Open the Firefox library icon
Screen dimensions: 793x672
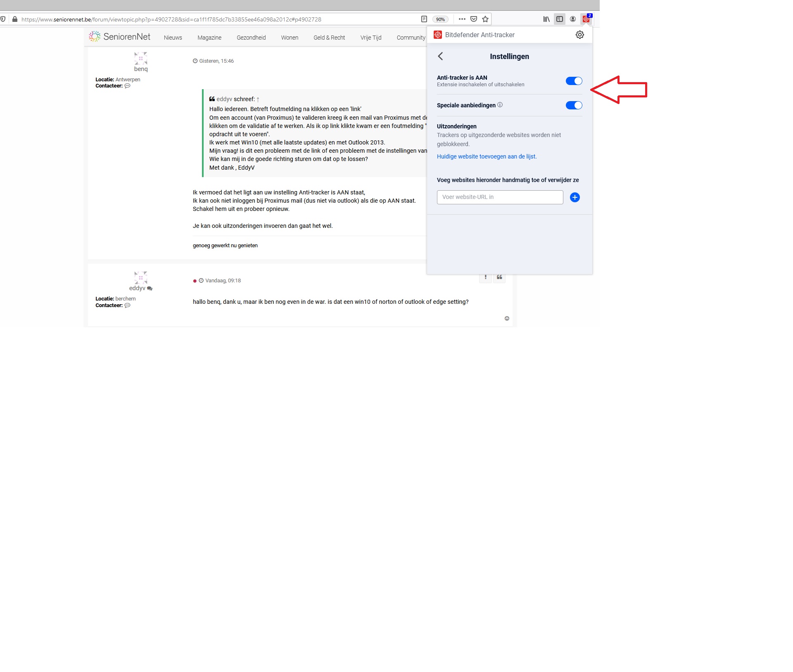(x=546, y=19)
